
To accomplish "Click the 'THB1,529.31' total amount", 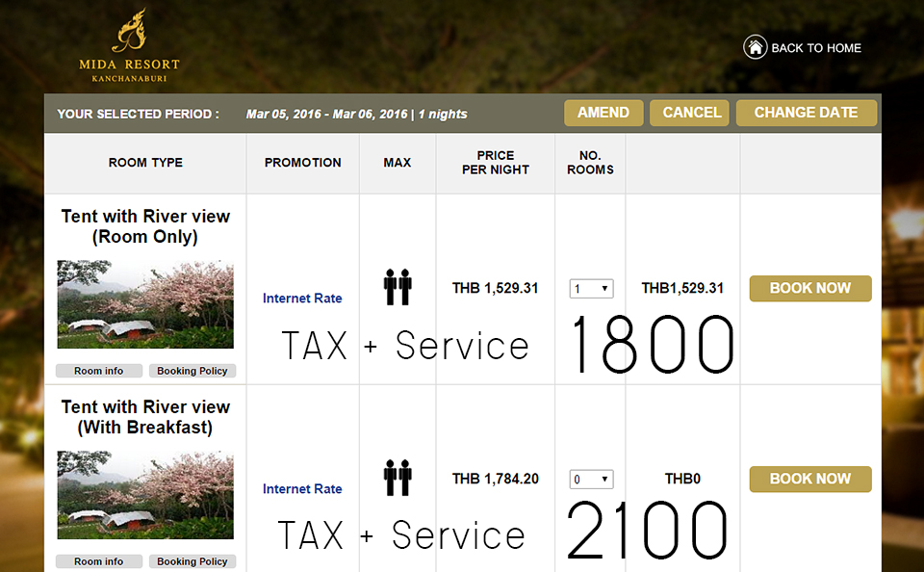I will [x=682, y=288].
